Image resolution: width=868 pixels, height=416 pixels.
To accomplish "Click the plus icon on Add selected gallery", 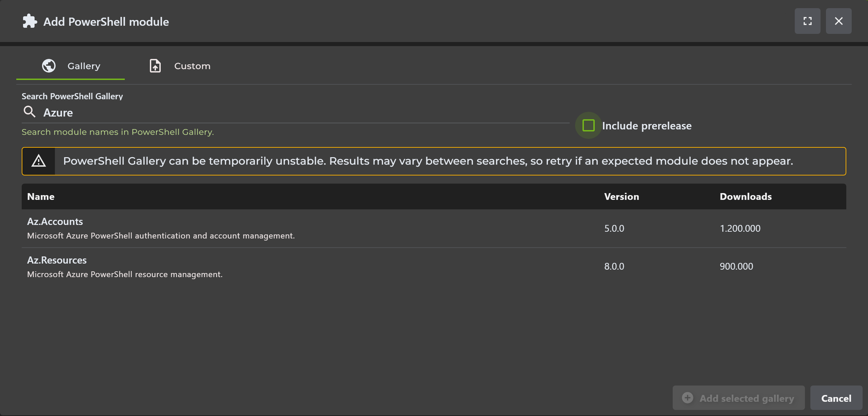I will pyautogui.click(x=687, y=398).
